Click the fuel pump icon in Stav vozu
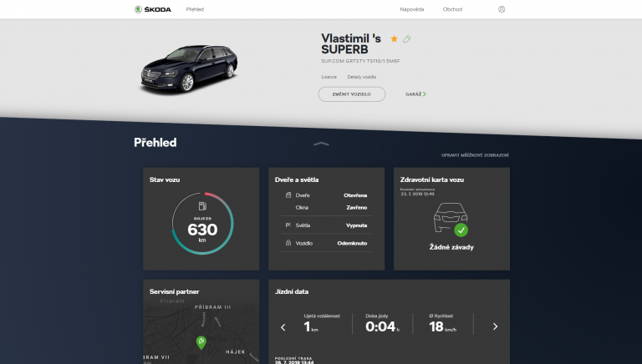642x364 pixels. coord(202,206)
